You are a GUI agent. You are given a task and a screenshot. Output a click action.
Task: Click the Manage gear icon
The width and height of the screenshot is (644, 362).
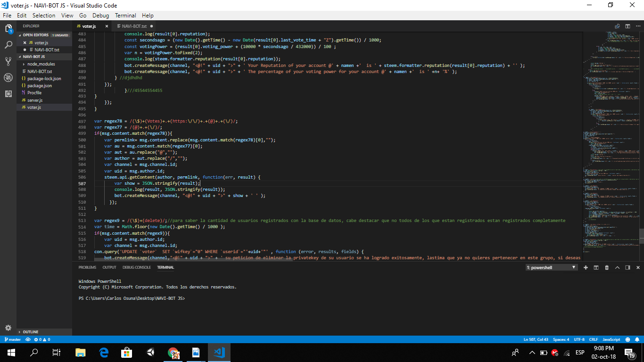click(x=8, y=328)
